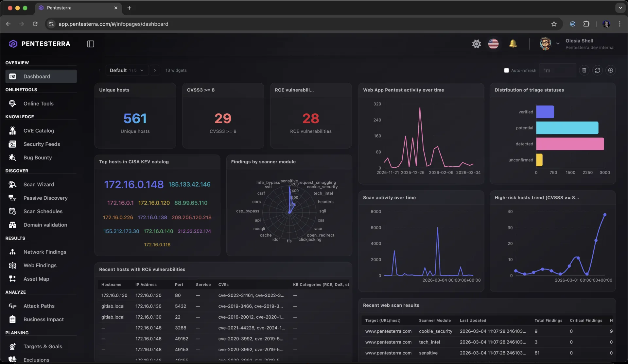Open Passive Discovery
The image size is (628, 364).
(x=45, y=198)
